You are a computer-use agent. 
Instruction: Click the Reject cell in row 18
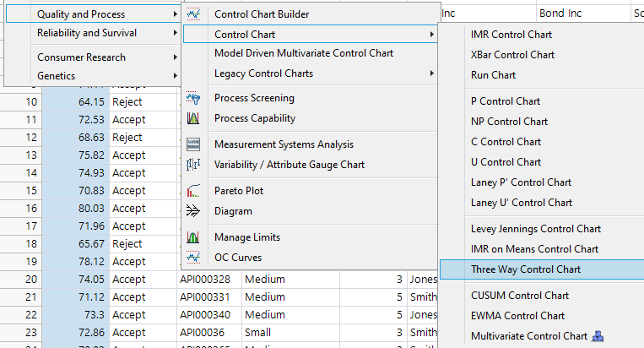pyautogui.click(x=127, y=243)
